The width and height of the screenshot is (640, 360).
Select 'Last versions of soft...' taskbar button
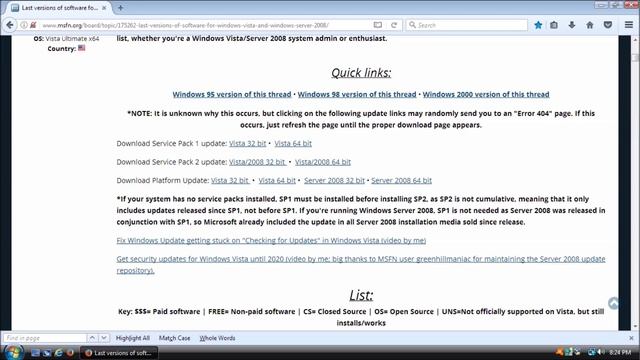click(x=119, y=353)
